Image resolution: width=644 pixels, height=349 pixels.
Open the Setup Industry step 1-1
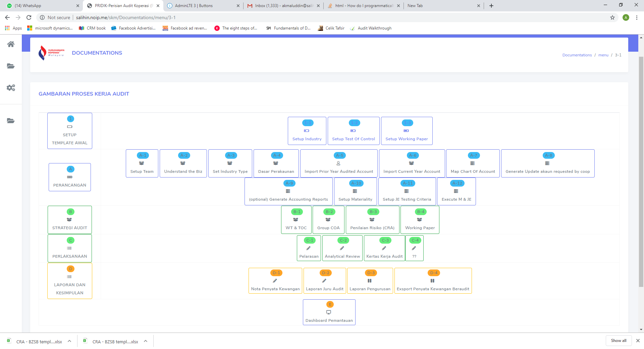point(307,131)
